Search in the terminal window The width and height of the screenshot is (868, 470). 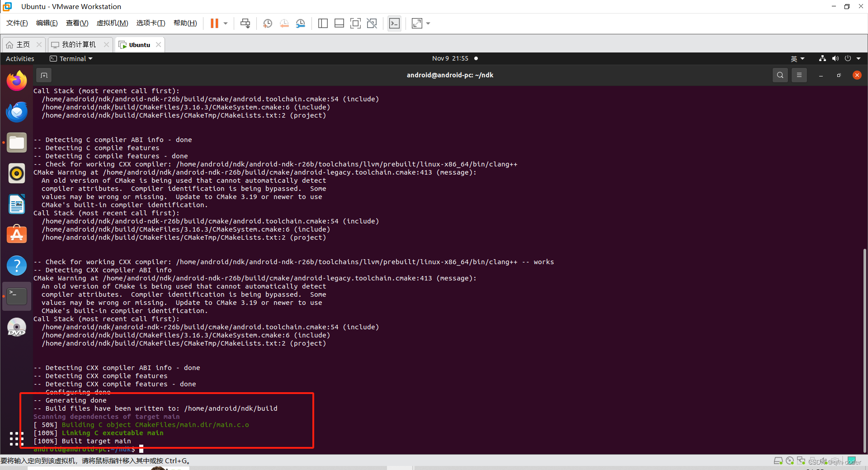(780, 75)
